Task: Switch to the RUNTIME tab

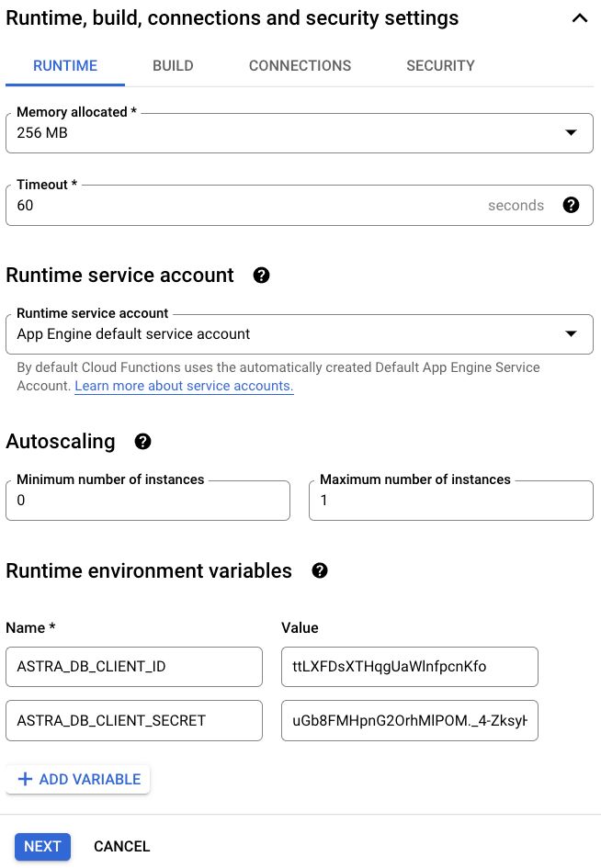Action: coord(65,66)
